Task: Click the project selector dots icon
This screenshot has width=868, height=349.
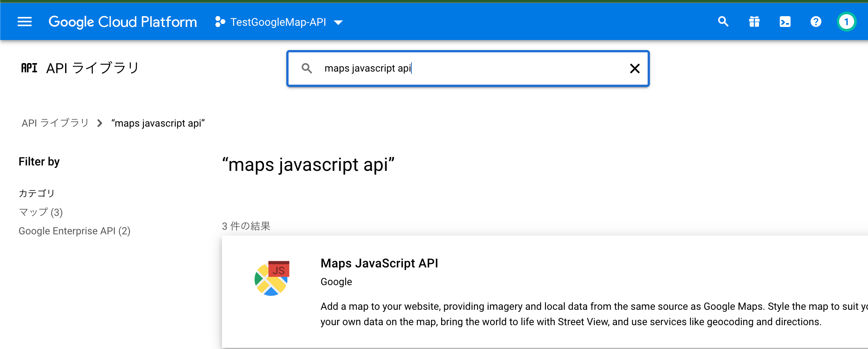Action: point(220,22)
